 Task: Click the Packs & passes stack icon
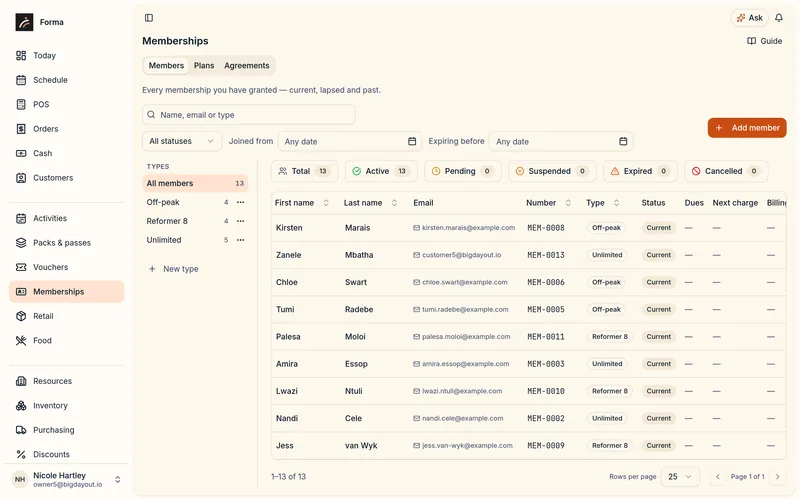click(x=21, y=243)
